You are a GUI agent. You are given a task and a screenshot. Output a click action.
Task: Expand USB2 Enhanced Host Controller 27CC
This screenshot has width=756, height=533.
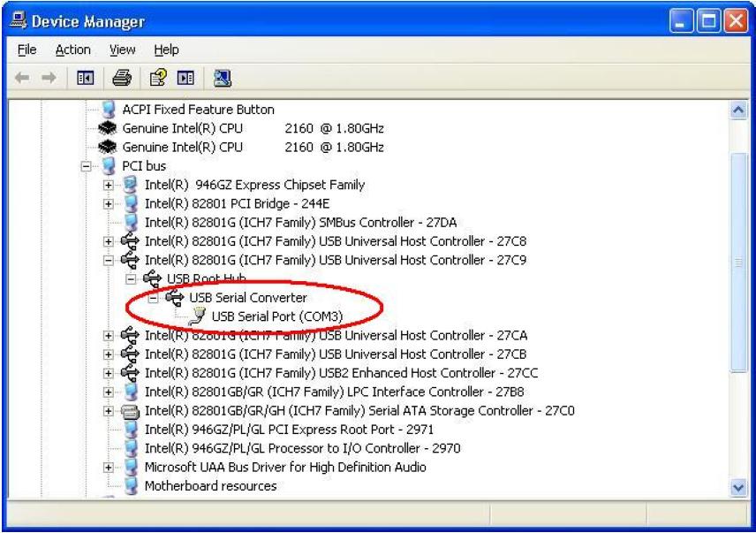[x=108, y=373]
